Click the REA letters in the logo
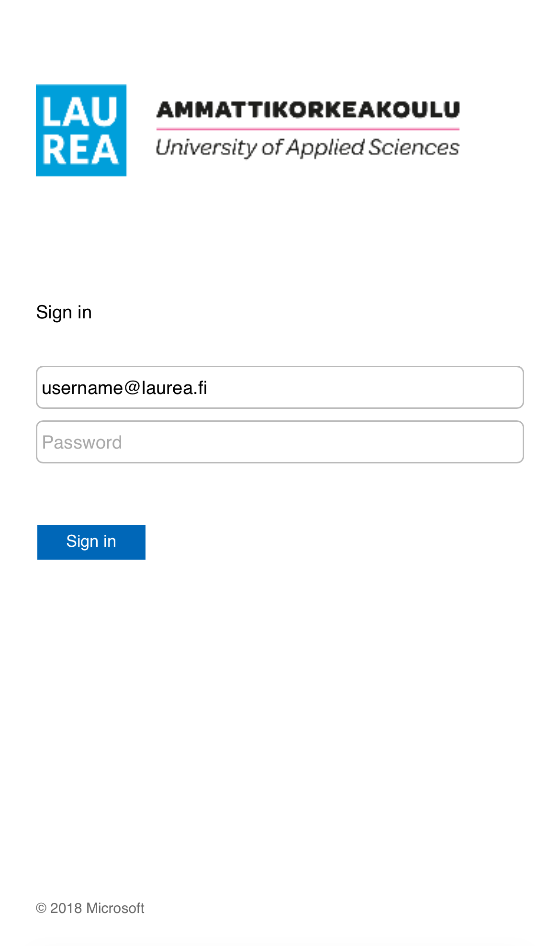Viewport: 560px width, 946px height. [80, 150]
